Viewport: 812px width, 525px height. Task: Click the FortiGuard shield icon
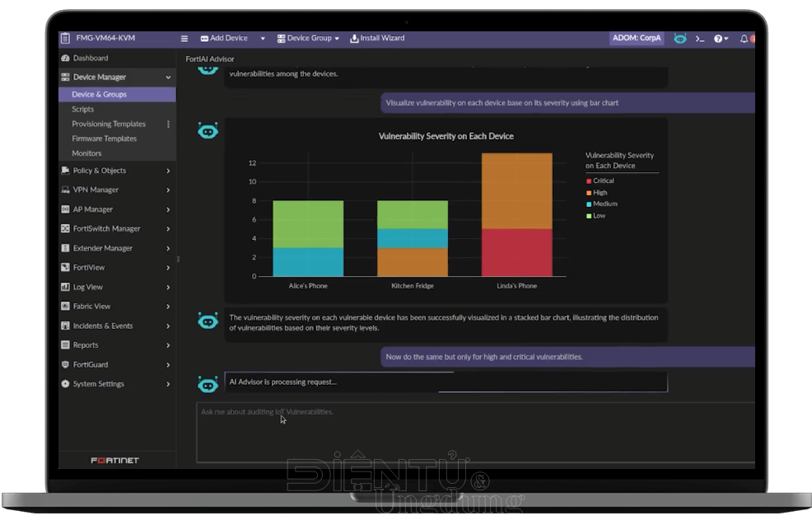[x=65, y=364]
